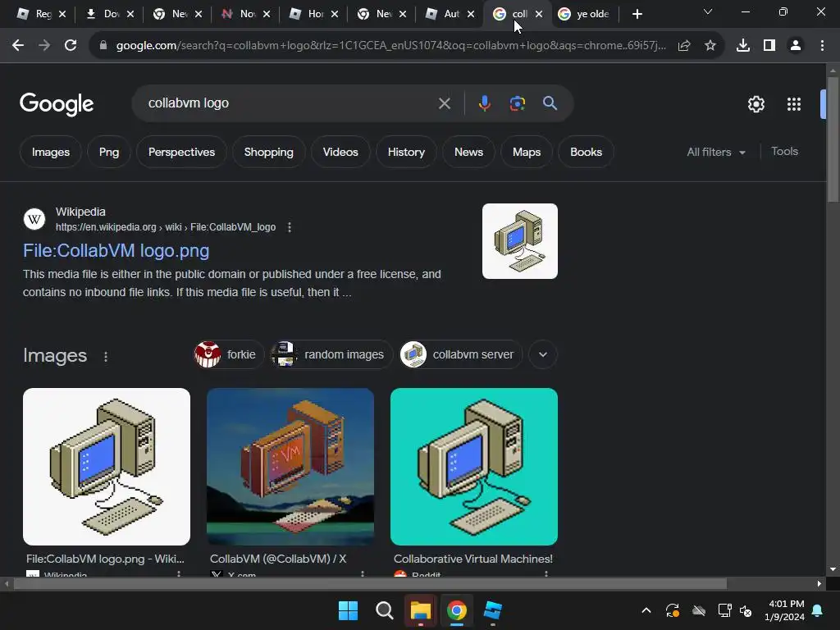Open a new browser tab
The width and height of the screenshot is (840, 630).
(637, 14)
